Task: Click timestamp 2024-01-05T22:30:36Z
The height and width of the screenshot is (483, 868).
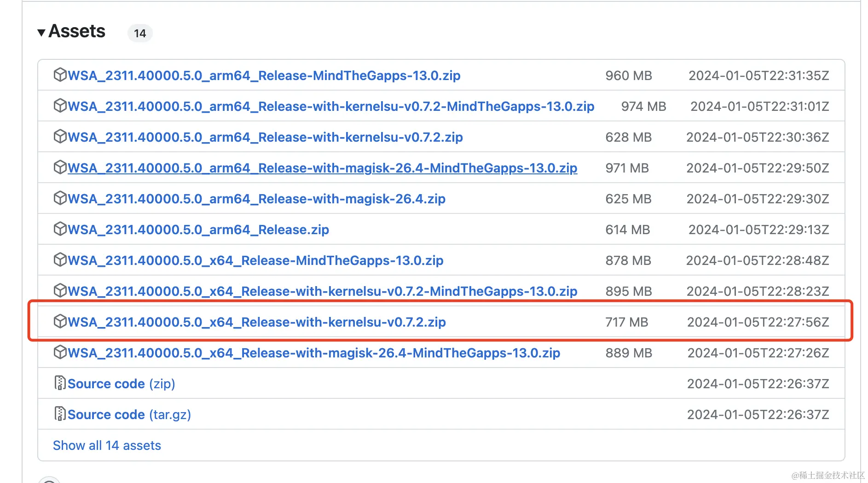Action: pos(758,137)
